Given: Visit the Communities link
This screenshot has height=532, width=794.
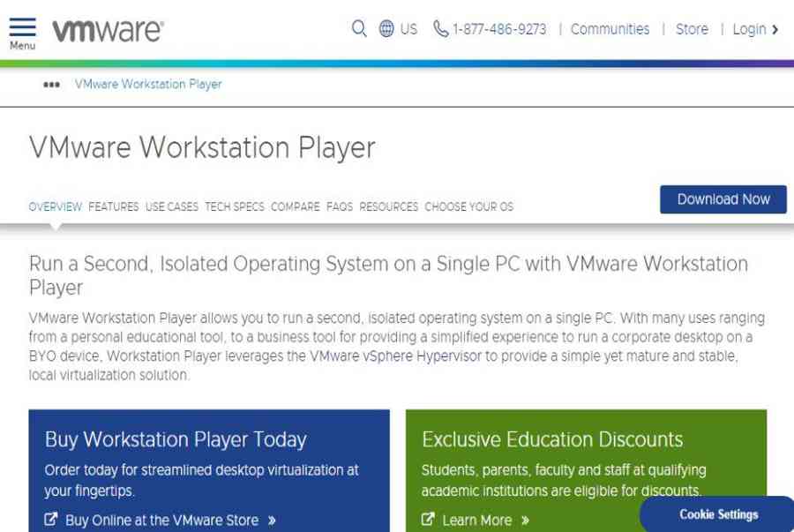Looking at the screenshot, I should pos(610,29).
